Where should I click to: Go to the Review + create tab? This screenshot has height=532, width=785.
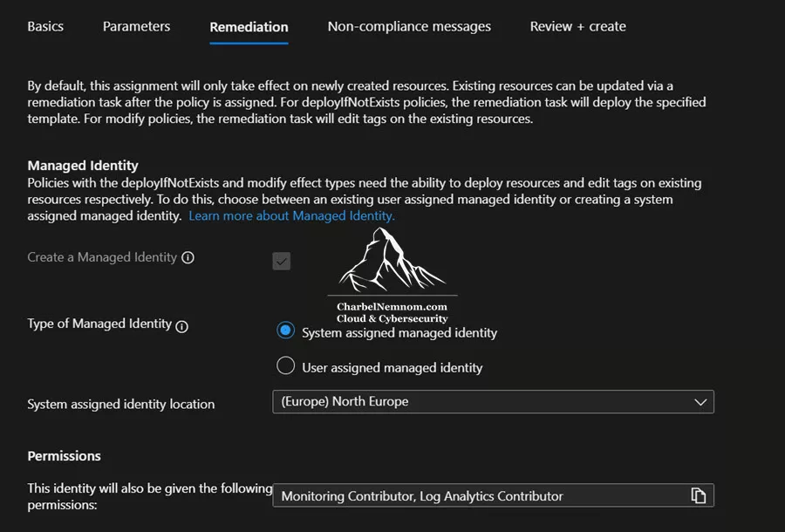click(x=577, y=26)
